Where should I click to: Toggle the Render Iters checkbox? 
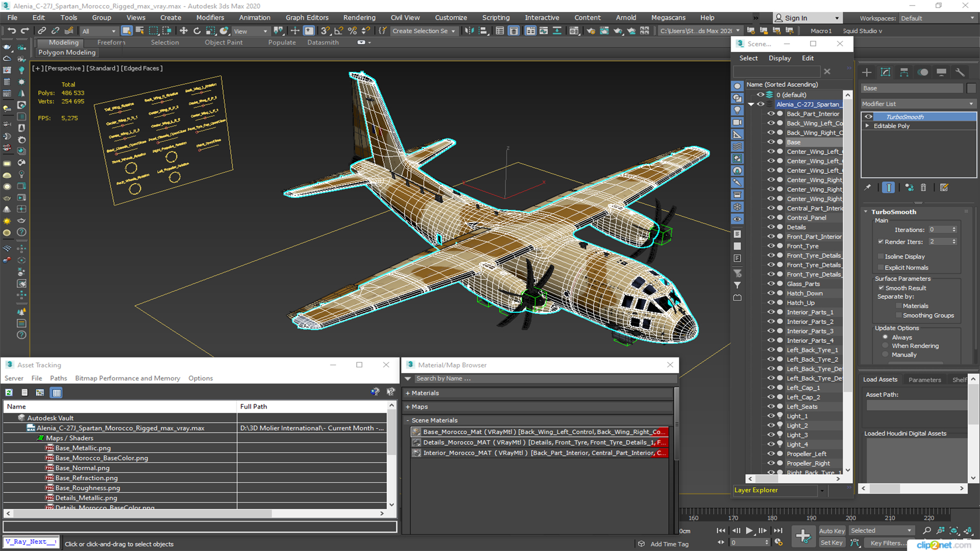[x=880, y=241]
